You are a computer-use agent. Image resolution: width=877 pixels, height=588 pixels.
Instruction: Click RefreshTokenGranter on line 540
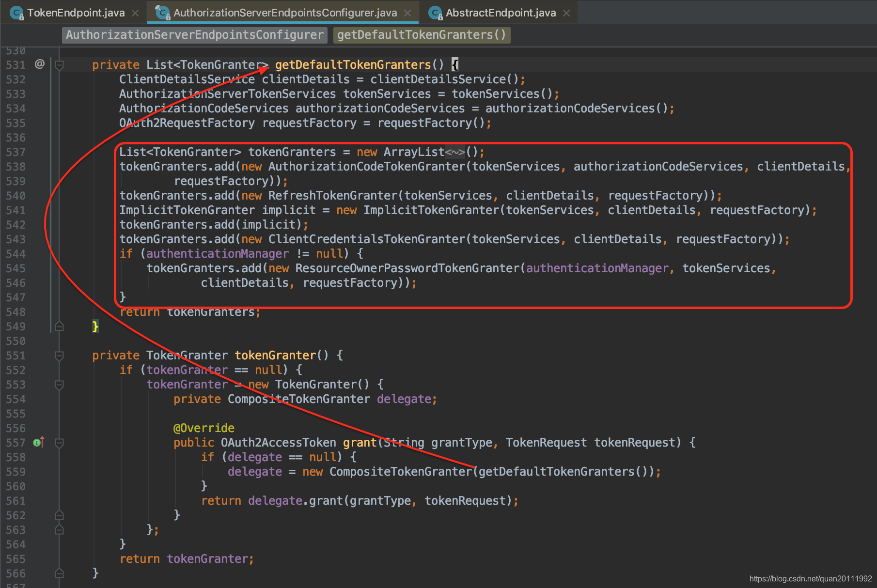point(333,196)
